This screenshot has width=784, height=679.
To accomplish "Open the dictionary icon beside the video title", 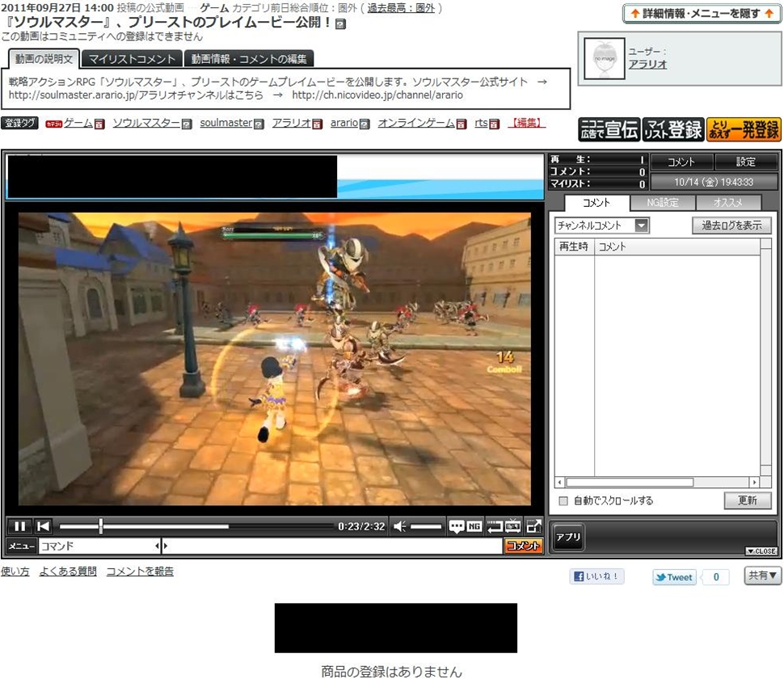I will pos(340,24).
